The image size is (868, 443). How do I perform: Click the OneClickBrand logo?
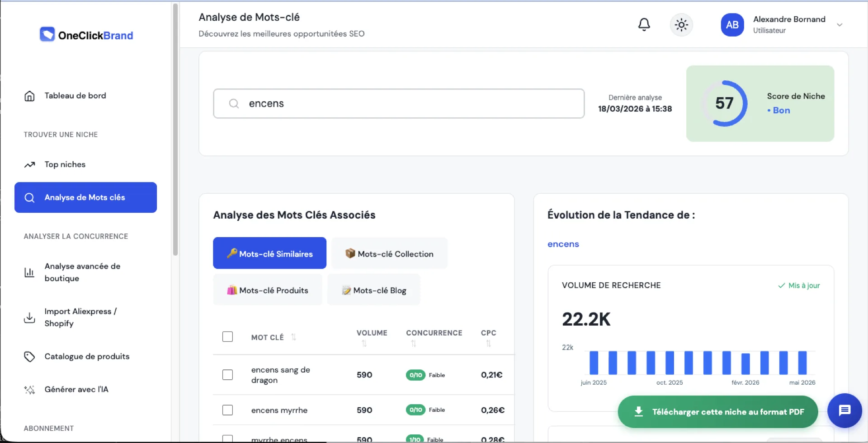pos(86,35)
